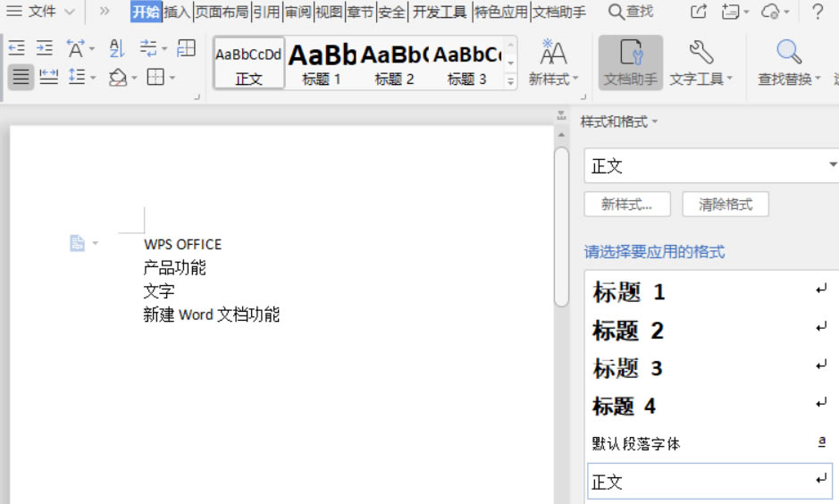Toggle justify text alignment
This screenshot has width=839, height=504.
[x=21, y=77]
